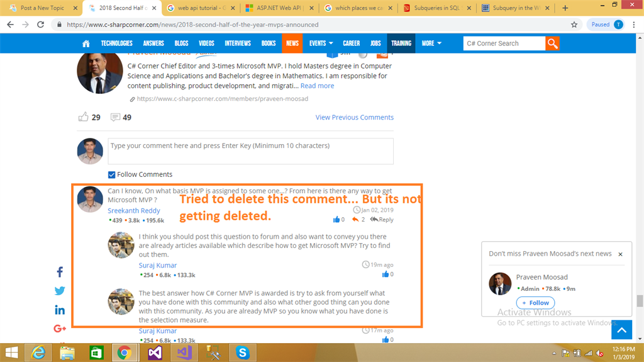Click Praveen Moosad author photo
Image resolution: width=644 pixels, height=362 pixels.
coord(100,72)
